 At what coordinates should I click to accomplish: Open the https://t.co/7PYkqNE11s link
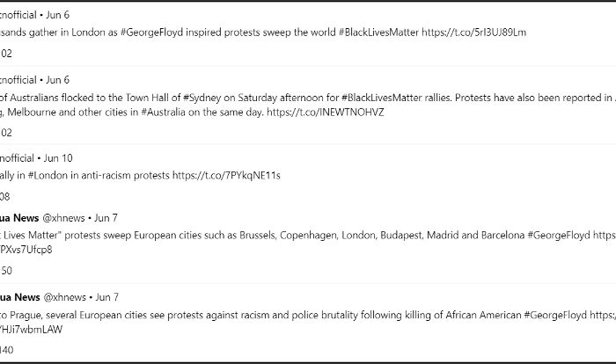point(226,175)
